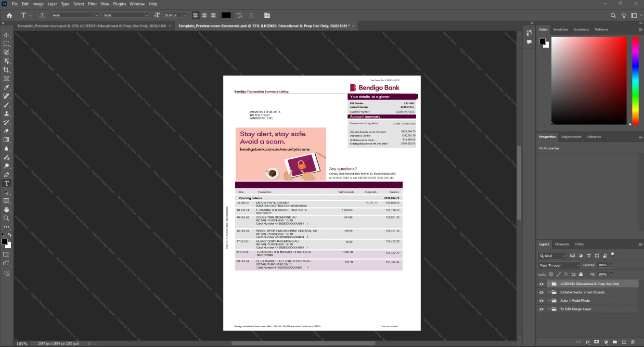Click the Home icon in options bar
The height and width of the screenshot is (347, 644).
click(x=9, y=15)
